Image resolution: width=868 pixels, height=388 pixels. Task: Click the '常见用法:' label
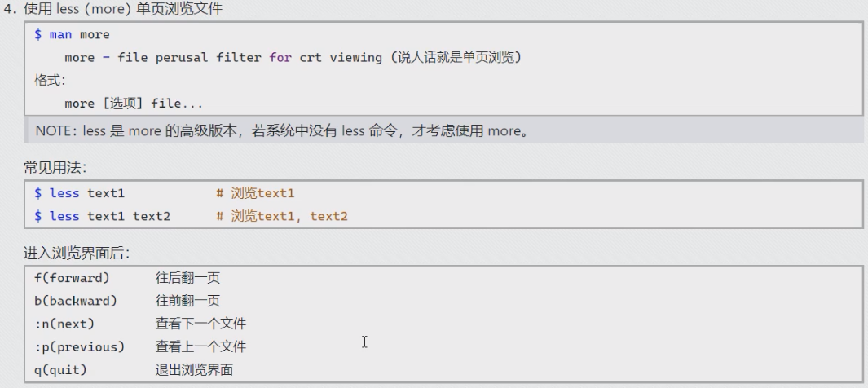click(x=55, y=167)
